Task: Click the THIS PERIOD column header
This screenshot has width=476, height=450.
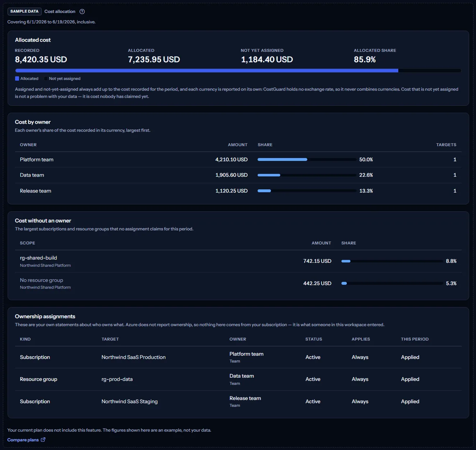Action: 415,339
